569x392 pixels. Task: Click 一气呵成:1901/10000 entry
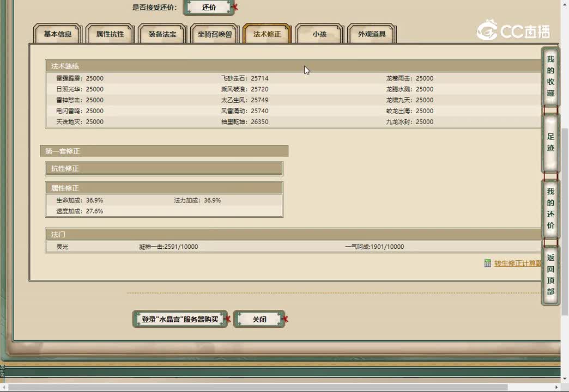[x=374, y=247]
